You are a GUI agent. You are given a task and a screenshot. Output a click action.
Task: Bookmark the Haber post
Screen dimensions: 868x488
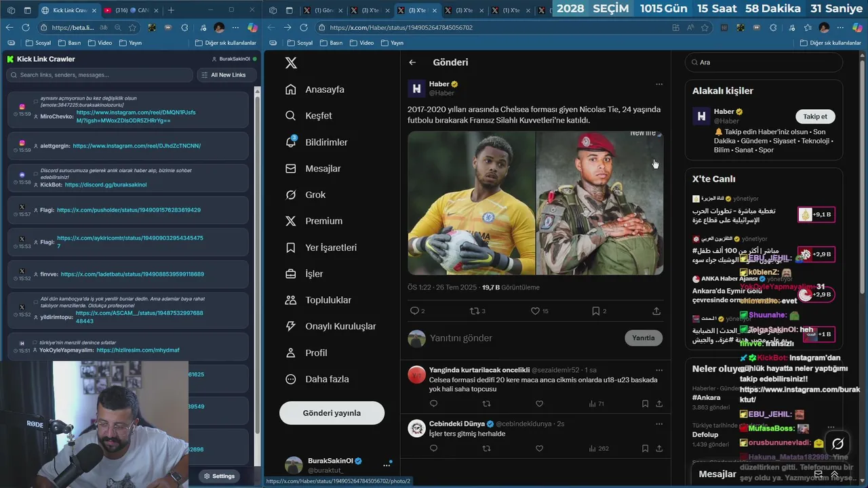[595, 311]
